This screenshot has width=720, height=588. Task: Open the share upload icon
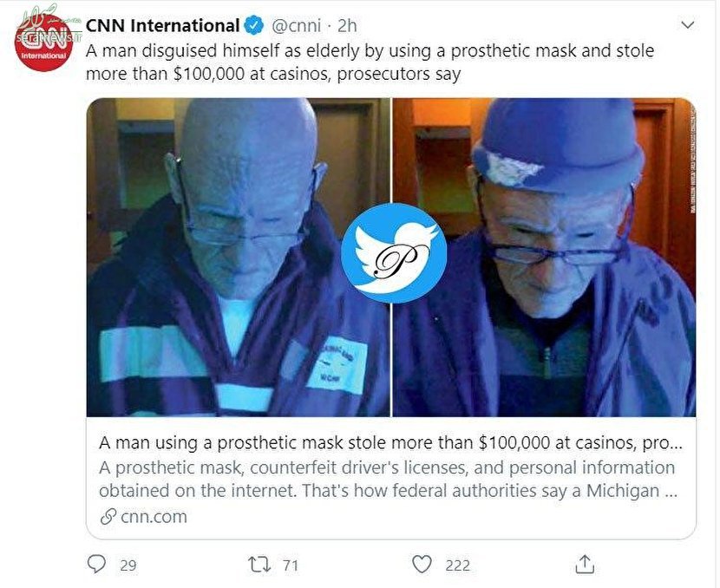point(585,564)
